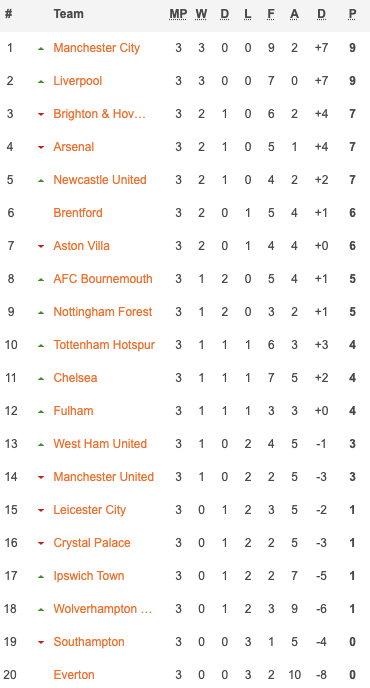Click red down arrow beside Aston Villa
The image size is (370, 688).
tap(41, 246)
